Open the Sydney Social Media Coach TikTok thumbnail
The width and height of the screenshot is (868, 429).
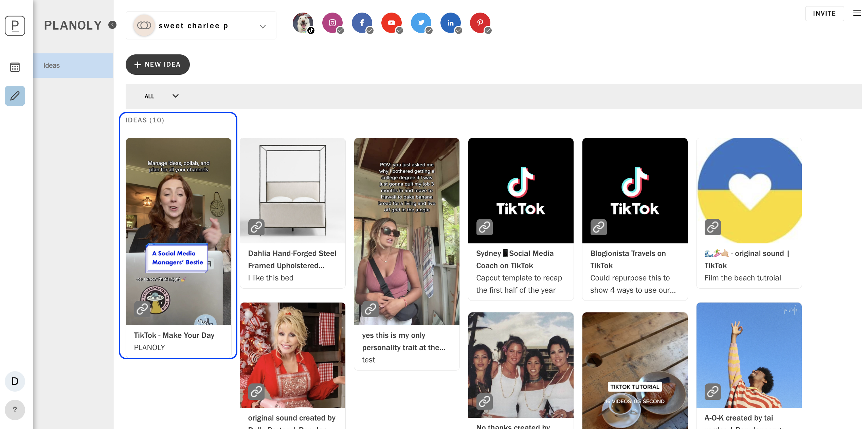tap(521, 191)
